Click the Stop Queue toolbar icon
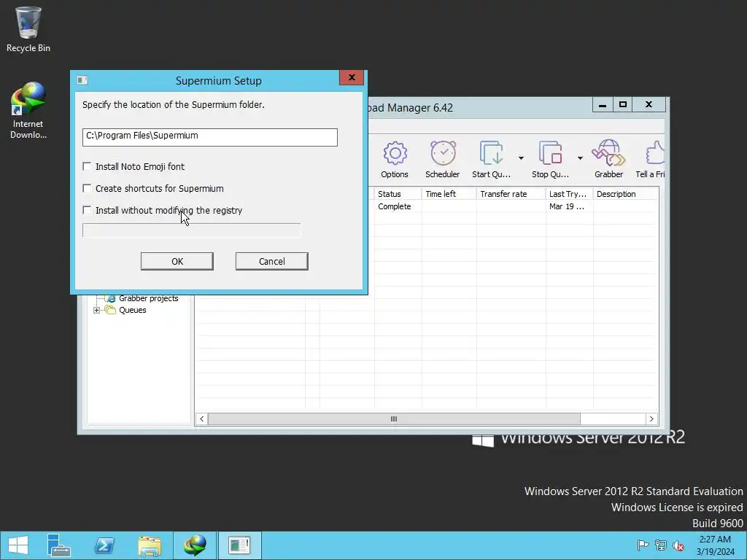Image resolution: width=747 pixels, height=560 pixels. click(x=550, y=160)
